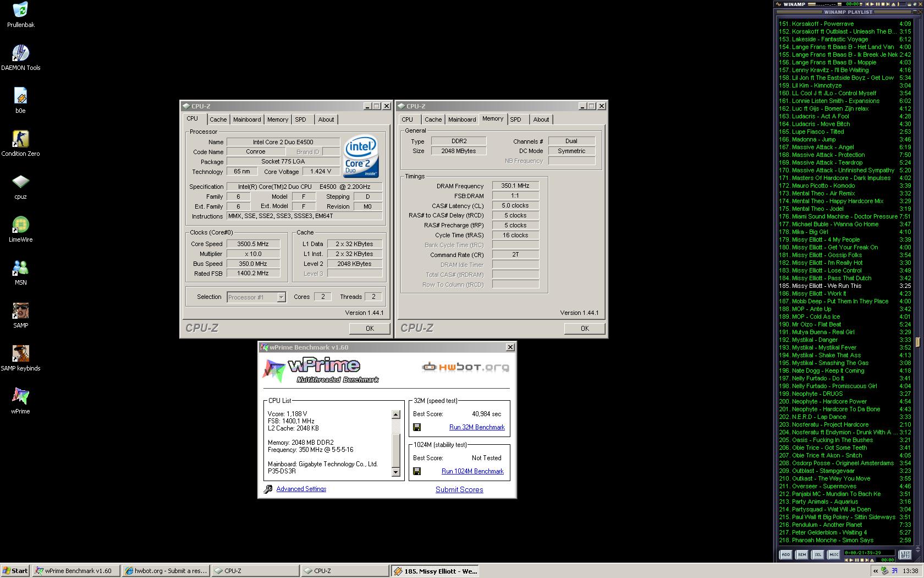Click the DRAM Frequency 350.1 MHz value
The height and width of the screenshot is (578, 924).
(515, 186)
